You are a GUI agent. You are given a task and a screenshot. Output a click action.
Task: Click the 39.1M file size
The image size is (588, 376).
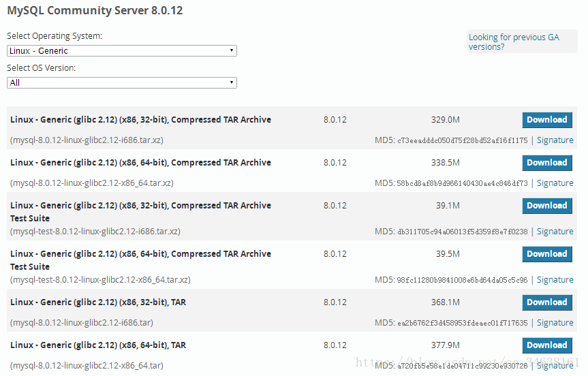click(448, 206)
